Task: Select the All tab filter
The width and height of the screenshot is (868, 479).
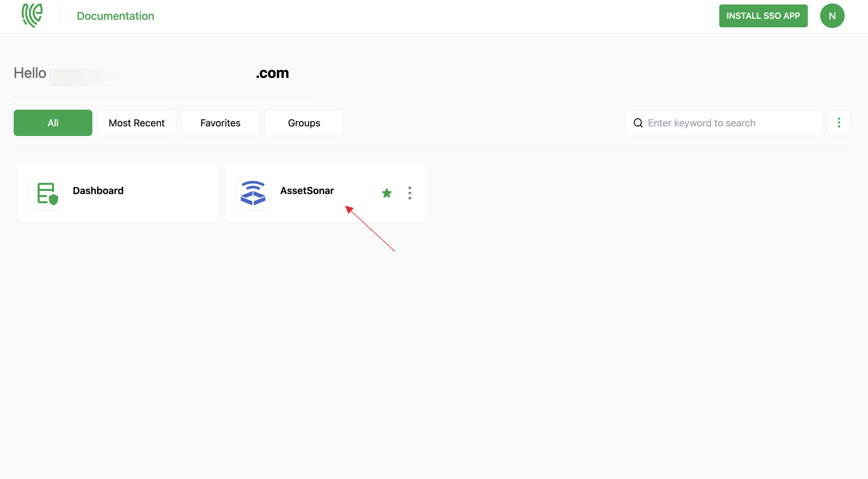Action: click(53, 123)
